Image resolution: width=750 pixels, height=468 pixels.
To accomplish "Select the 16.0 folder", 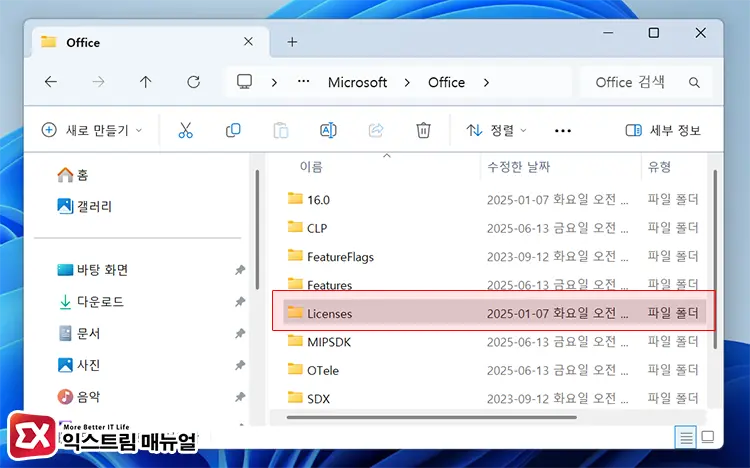I will click(x=493, y=200).
